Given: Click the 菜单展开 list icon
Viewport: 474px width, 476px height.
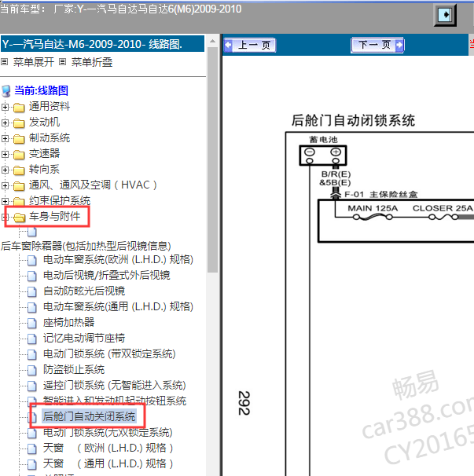Looking at the screenshot, I should coord(4,62).
